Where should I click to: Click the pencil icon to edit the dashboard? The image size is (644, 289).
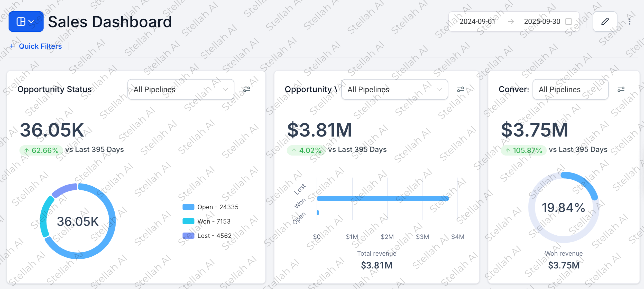[605, 22]
